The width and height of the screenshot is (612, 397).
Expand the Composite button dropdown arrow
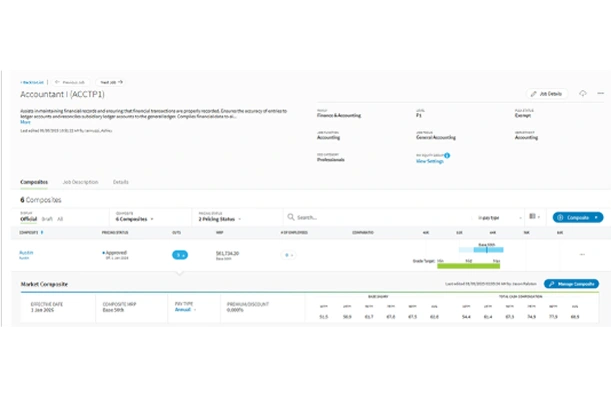pyautogui.click(x=596, y=217)
